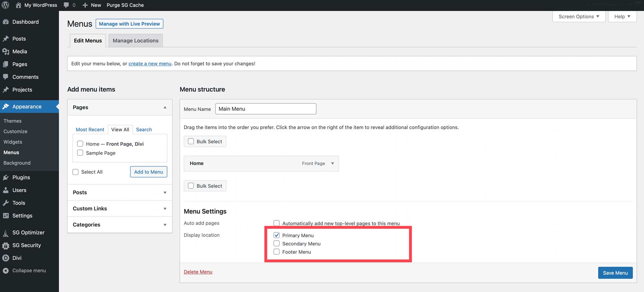Open Media via its sidebar icon
This screenshot has width=644, height=292.
click(x=6, y=52)
